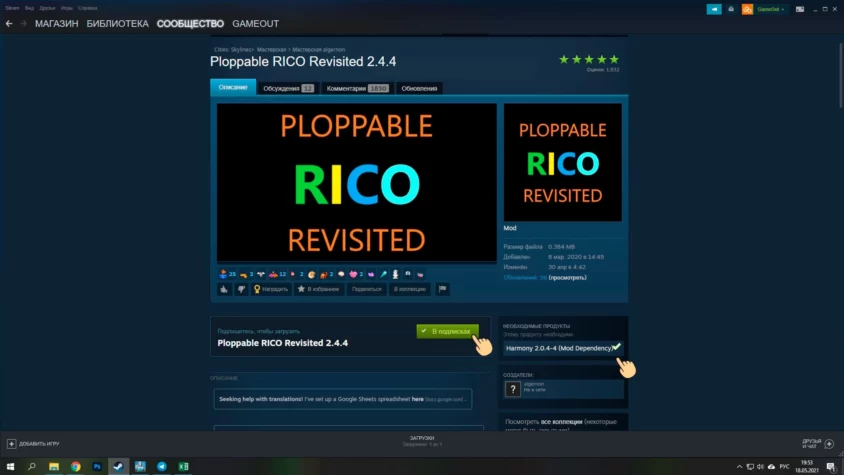Open Google Chrome from the taskbar
The height and width of the screenshot is (475, 844).
75,466
